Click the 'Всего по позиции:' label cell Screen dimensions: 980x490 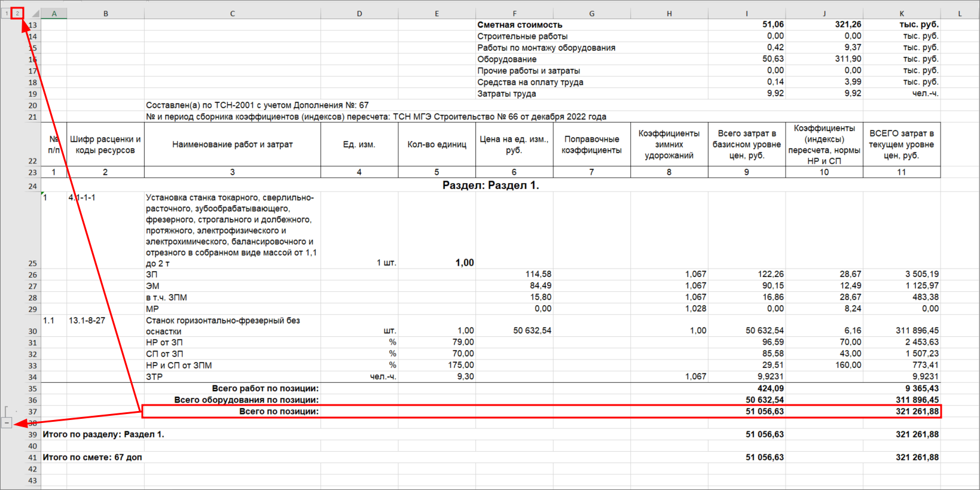point(232,412)
